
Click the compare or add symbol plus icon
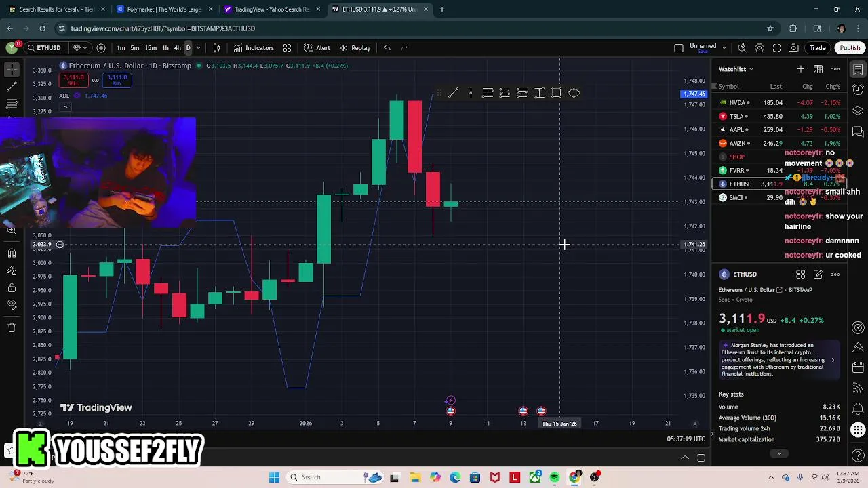(101, 48)
